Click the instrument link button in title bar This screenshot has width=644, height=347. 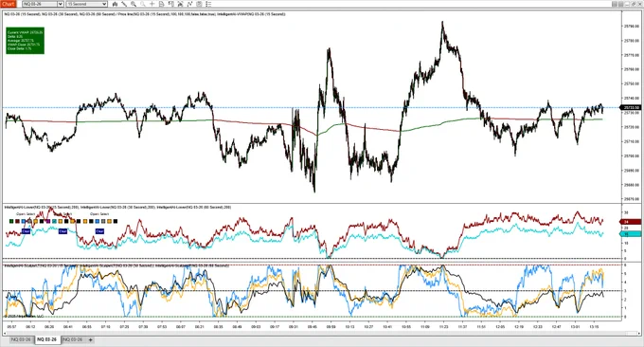point(615,4)
